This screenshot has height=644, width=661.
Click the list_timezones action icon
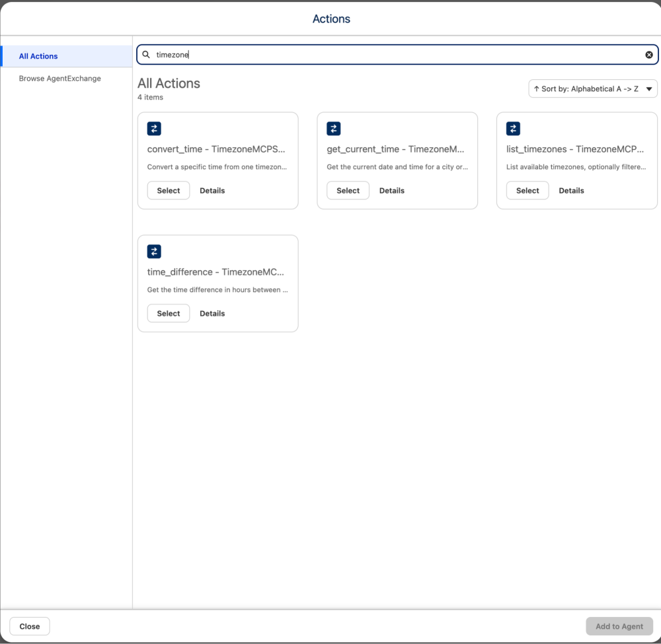click(x=513, y=128)
